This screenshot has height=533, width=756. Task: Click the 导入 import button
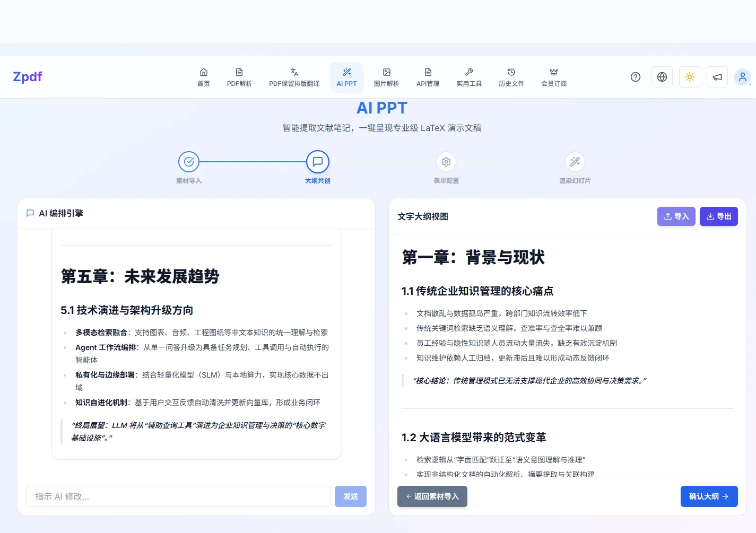click(x=676, y=216)
